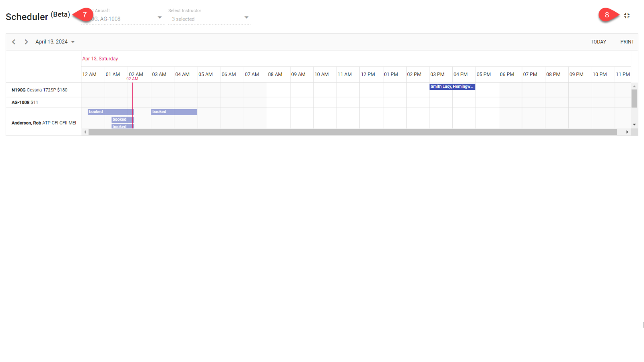Go to the previous day with left chevron
644x362 pixels.
(14, 42)
